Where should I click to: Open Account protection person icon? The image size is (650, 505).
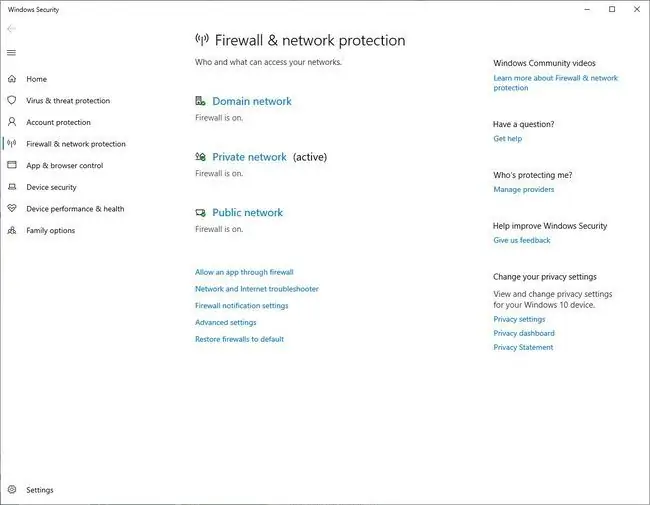pyautogui.click(x=12, y=122)
